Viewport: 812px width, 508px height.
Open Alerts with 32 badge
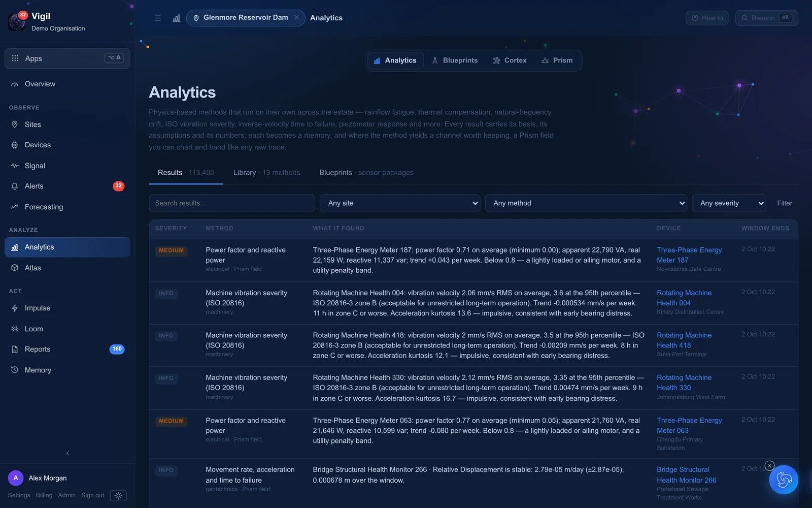click(67, 186)
